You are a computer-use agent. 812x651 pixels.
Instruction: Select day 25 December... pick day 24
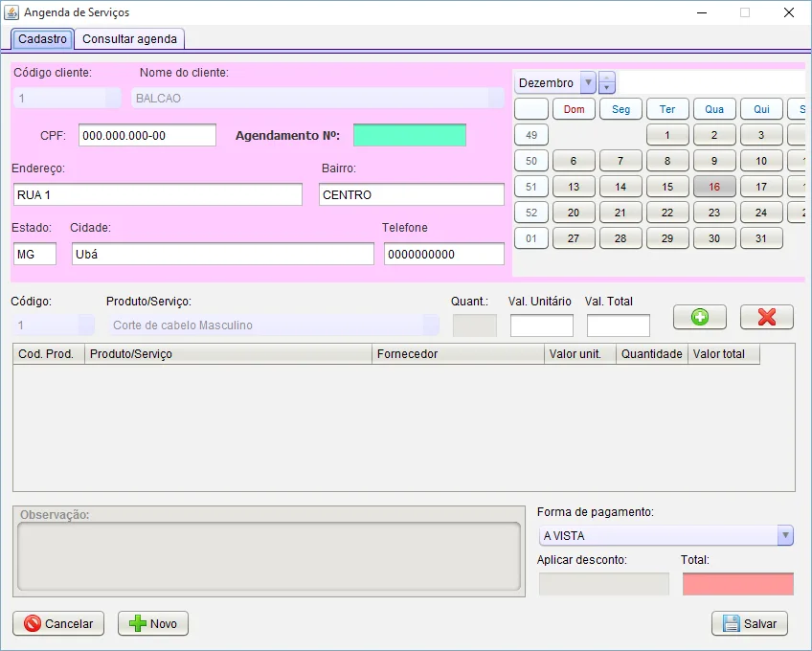coord(761,213)
